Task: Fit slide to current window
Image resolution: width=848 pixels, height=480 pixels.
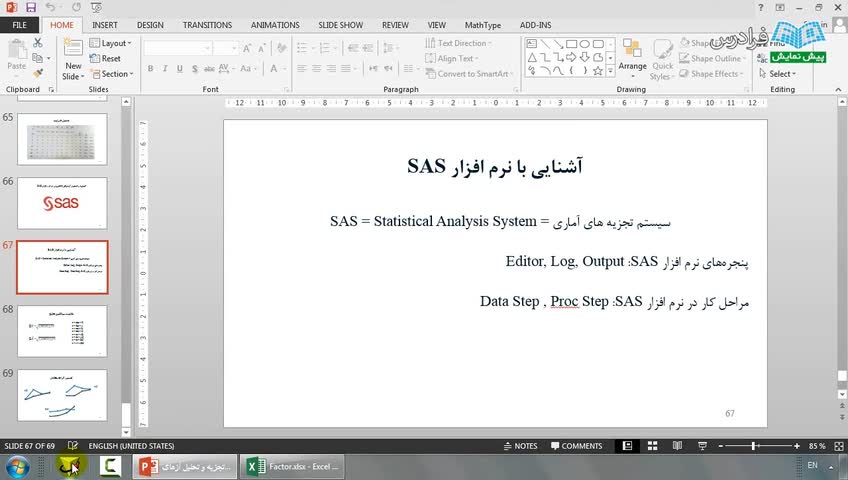Action: pos(839,446)
